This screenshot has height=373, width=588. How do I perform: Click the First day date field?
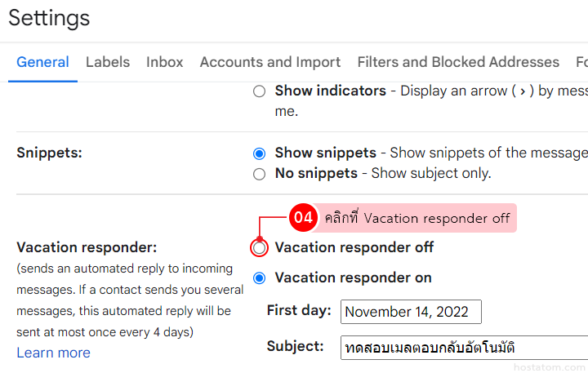pos(412,312)
